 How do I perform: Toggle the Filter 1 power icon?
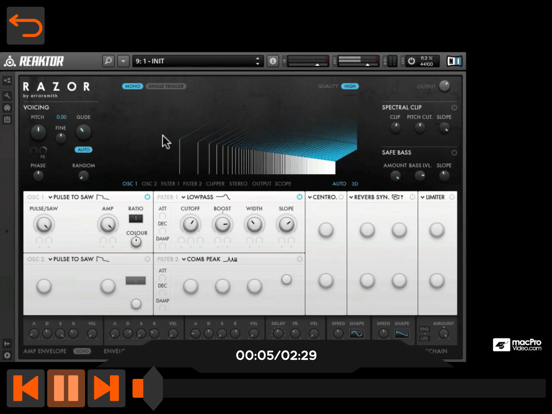pyautogui.click(x=299, y=197)
